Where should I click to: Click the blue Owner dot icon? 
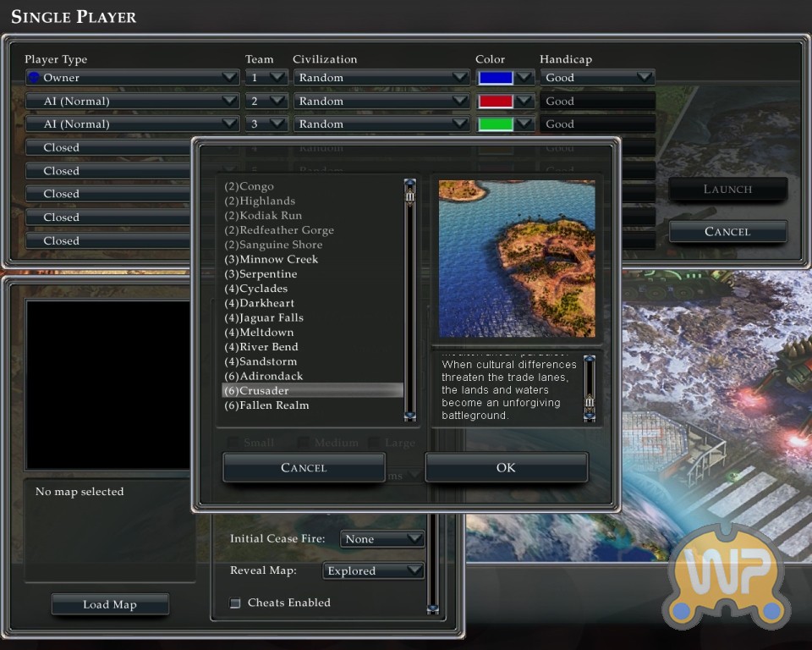coord(34,78)
